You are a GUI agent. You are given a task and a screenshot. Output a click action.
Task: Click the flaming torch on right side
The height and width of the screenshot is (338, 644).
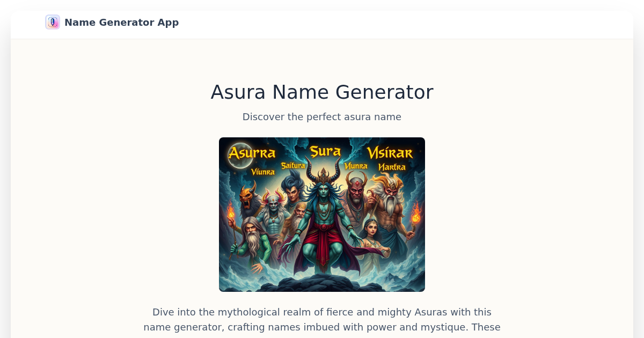pos(415,216)
